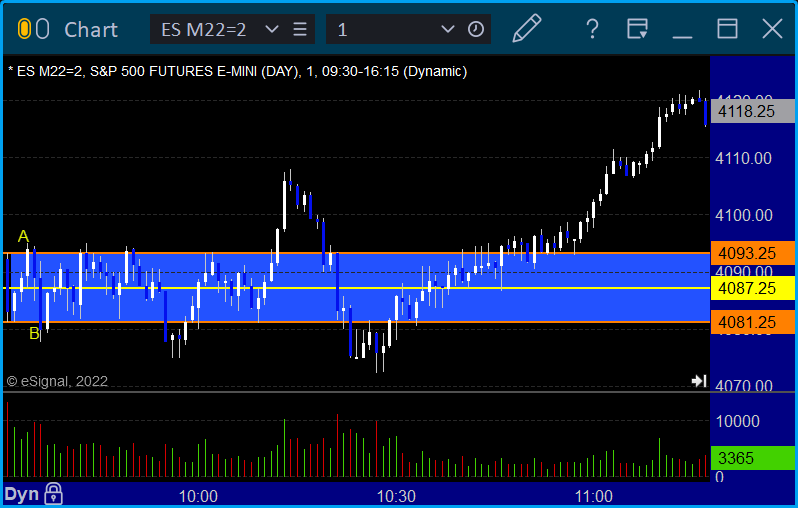The image size is (798, 508).
Task: Click the 10:00 time axis label
Action: pyautogui.click(x=198, y=496)
